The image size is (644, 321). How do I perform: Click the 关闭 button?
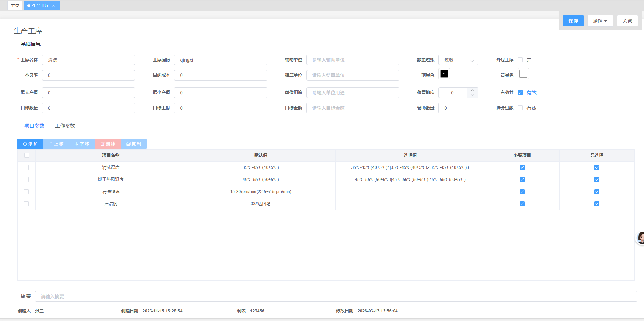click(x=627, y=21)
